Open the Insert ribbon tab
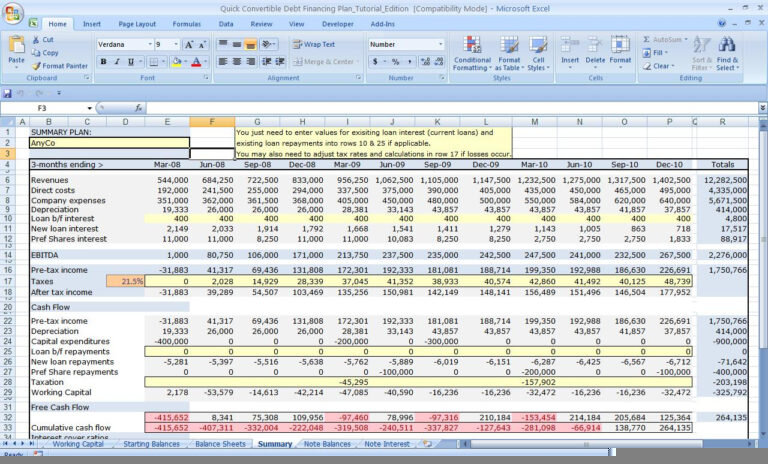768x464 pixels. click(x=92, y=24)
